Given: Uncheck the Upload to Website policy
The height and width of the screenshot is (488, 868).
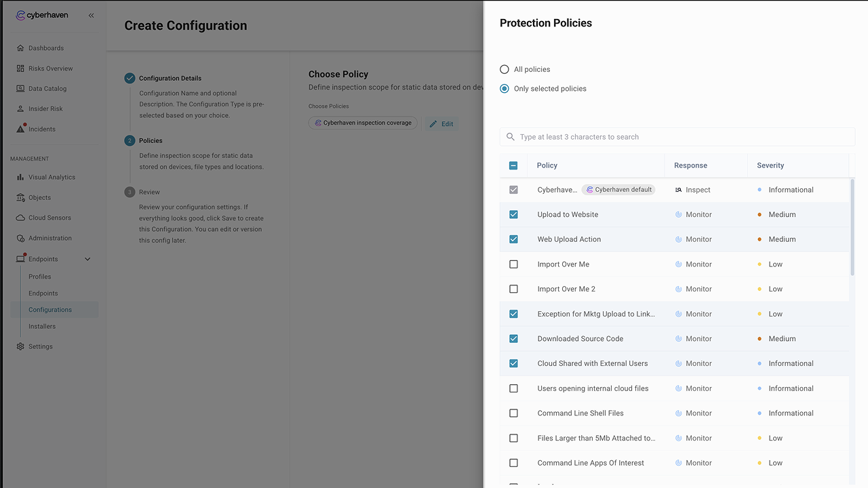Looking at the screenshot, I should 513,215.
